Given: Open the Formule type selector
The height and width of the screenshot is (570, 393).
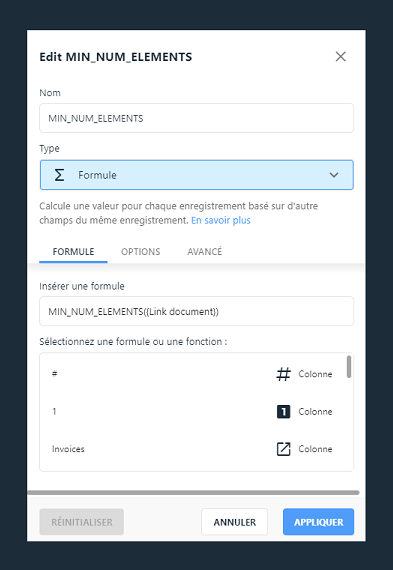Looking at the screenshot, I should [x=196, y=175].
